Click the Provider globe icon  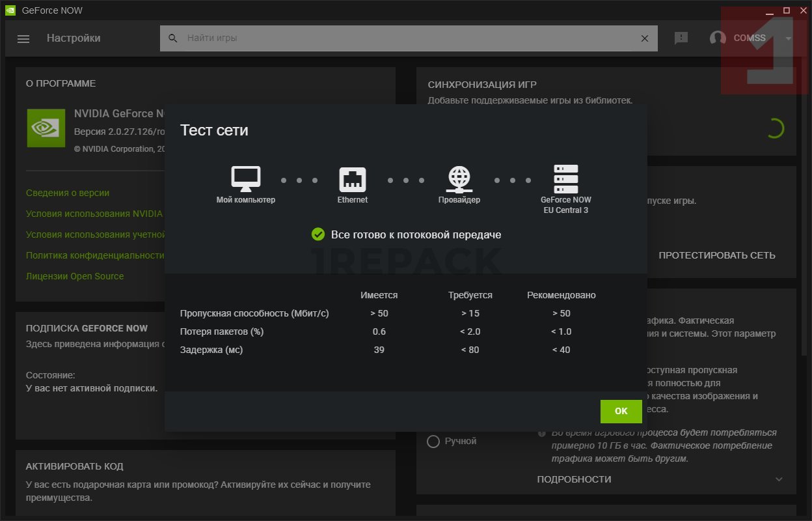[x=459, y=178]
